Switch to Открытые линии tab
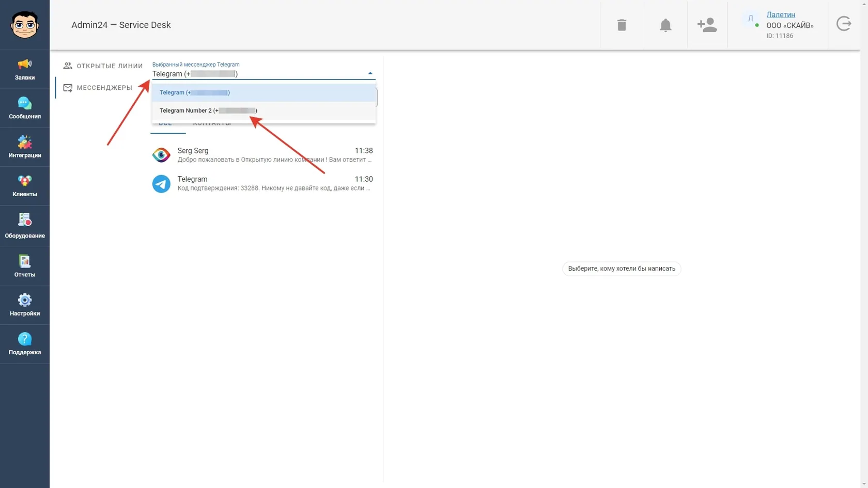The width and height of the screenshot is (868, 488). pyautogui.click(x=103, y=66)
